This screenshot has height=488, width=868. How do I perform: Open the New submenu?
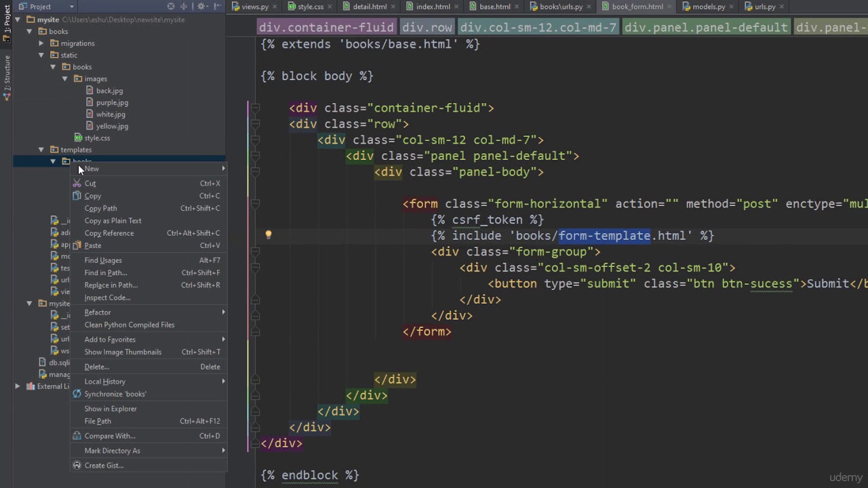[x=149, y=169]
